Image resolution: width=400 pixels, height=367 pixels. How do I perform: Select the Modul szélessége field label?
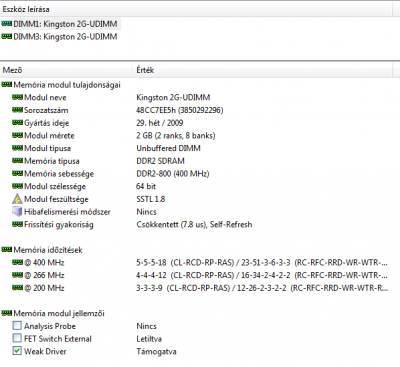tap(55, 186)
